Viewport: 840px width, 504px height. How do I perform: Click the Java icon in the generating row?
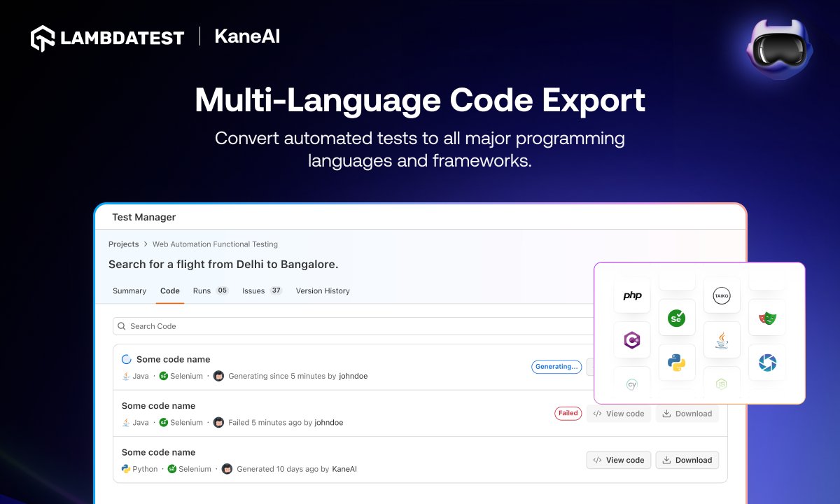(x=126, y=376)
